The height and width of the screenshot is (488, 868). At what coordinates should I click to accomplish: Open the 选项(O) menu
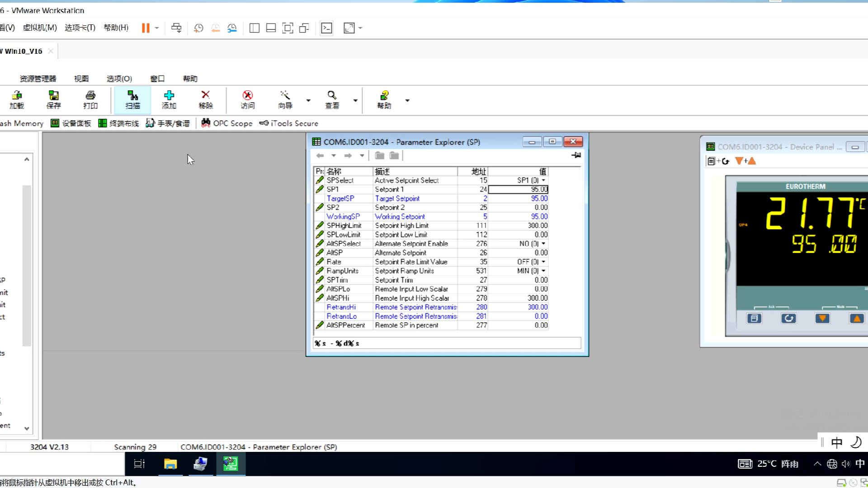click(119, 79)
